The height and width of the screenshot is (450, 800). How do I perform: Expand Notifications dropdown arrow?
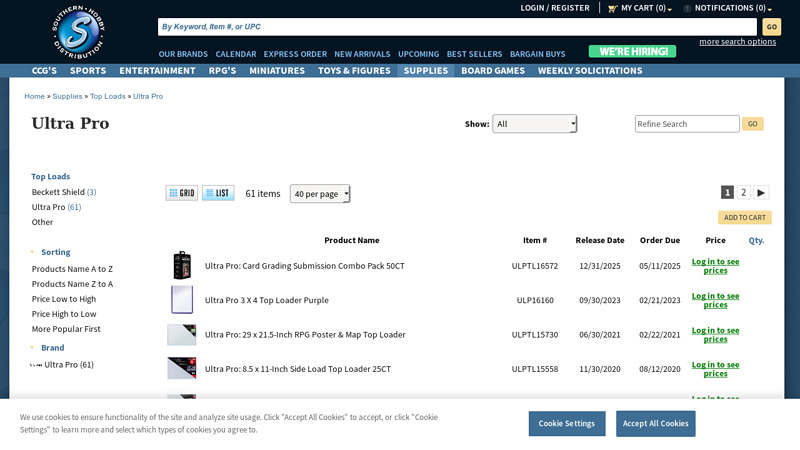click(770, 9)
